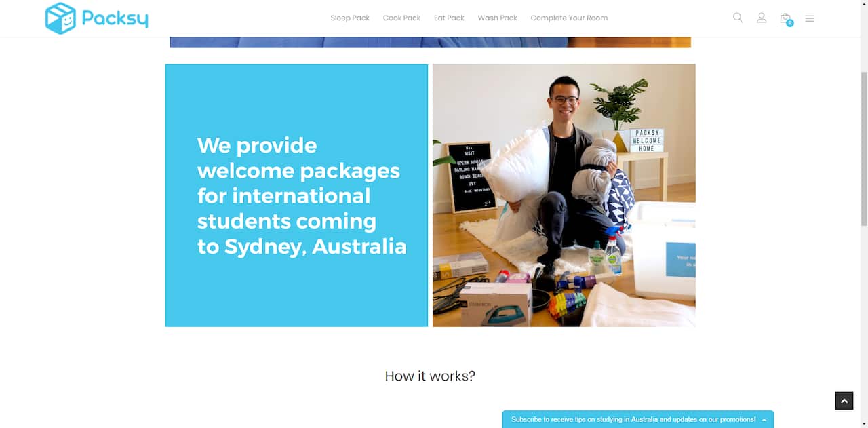Expand the subscribe bar caret arrow
Screen dimensions: 868x428
[764, 420]
